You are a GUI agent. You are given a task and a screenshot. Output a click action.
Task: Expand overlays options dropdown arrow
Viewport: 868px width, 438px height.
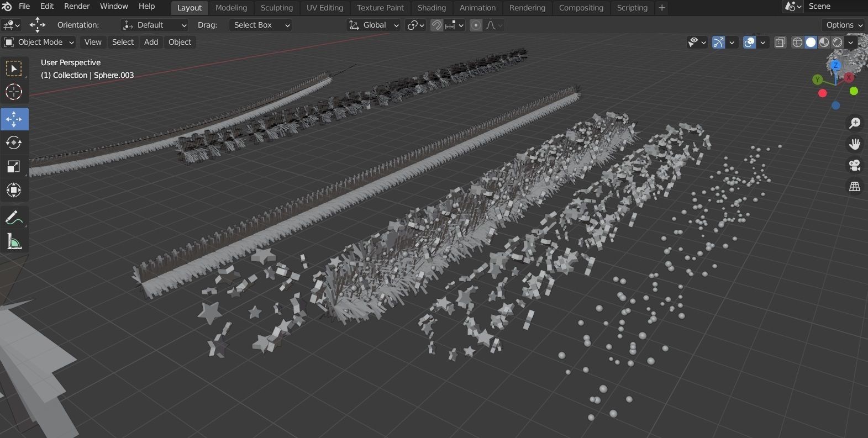(763, 42)
